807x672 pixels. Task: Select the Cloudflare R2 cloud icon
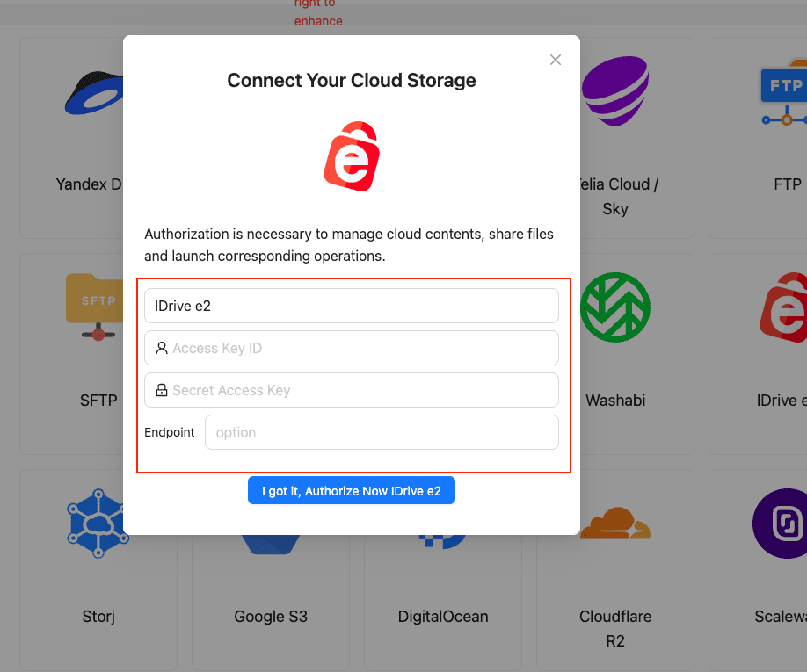[x=615, y=525]
